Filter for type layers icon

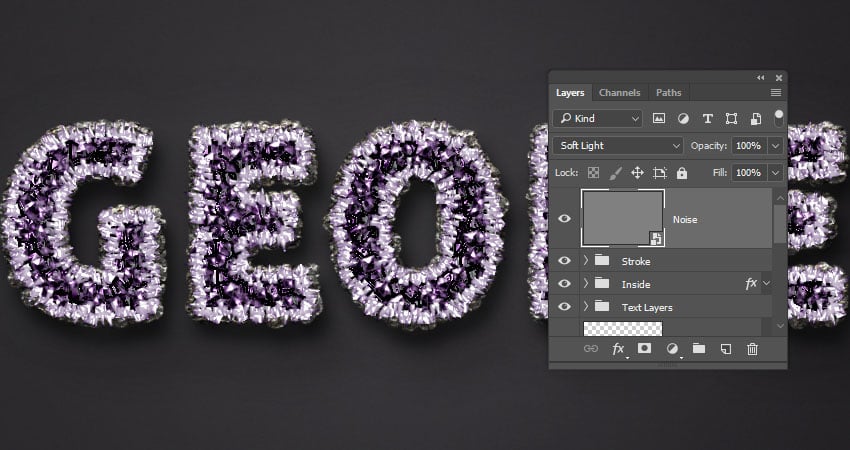707,118
